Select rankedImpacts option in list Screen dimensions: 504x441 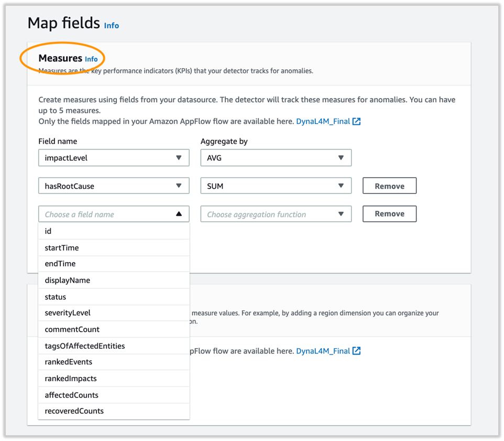pyautogui.click(x=114, y=378)
